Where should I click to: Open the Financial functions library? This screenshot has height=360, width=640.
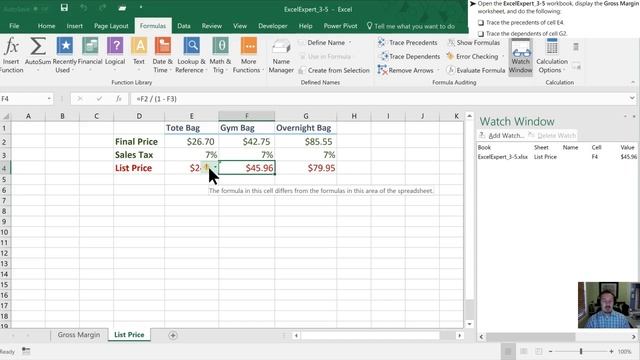[90, 56]
